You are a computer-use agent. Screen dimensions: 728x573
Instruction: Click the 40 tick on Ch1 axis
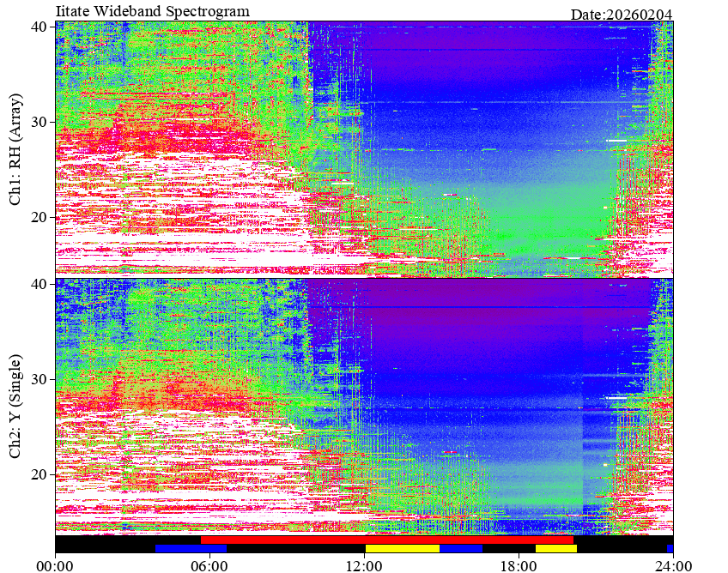39,27
